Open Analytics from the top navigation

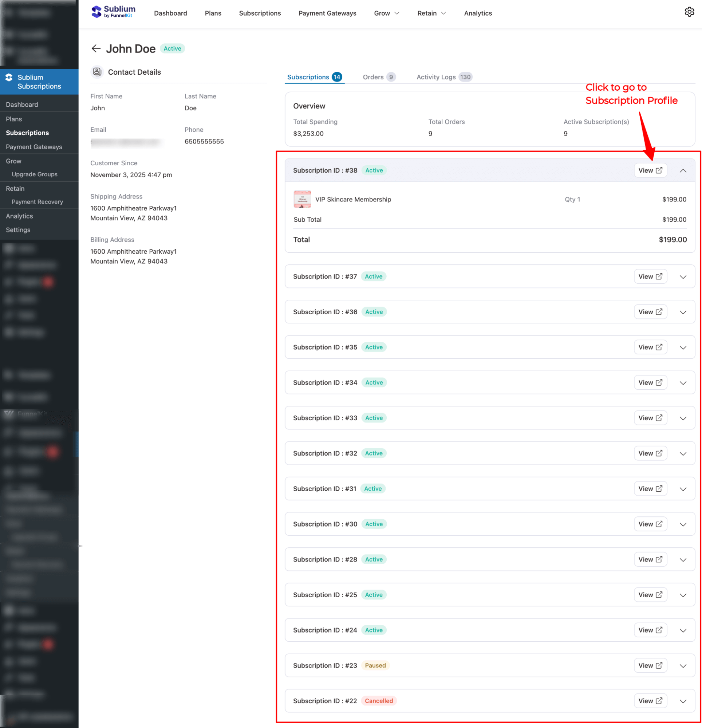coord(478,13)
